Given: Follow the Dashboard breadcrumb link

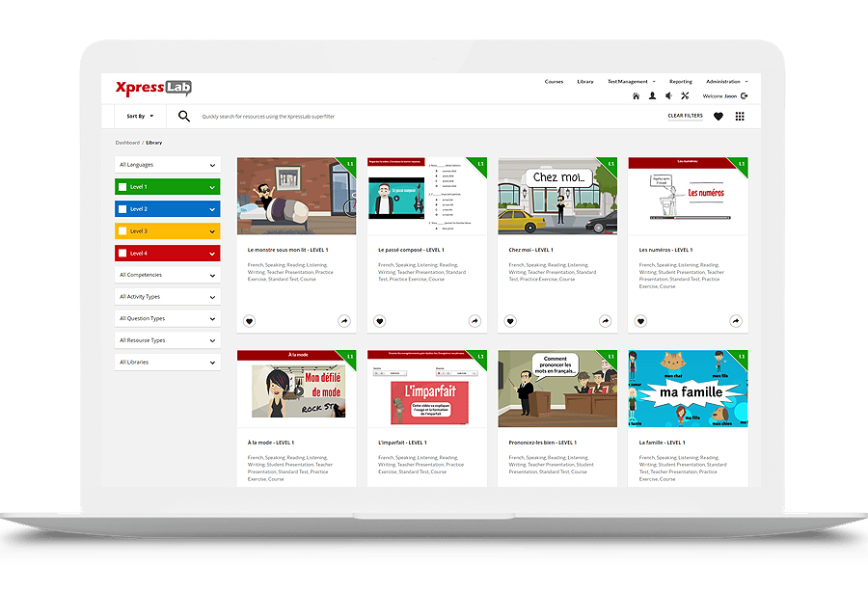Looking at the screenshot, I should [127, 143].
